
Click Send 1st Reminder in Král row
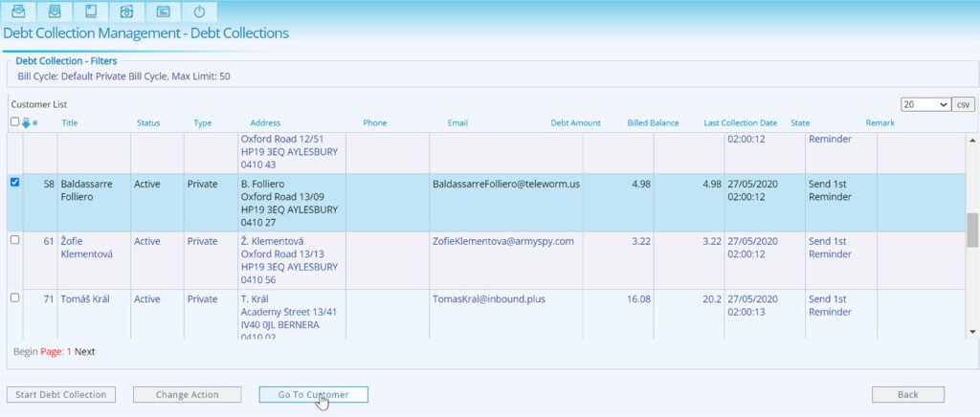pyautogui.click(x=830, y=305)
